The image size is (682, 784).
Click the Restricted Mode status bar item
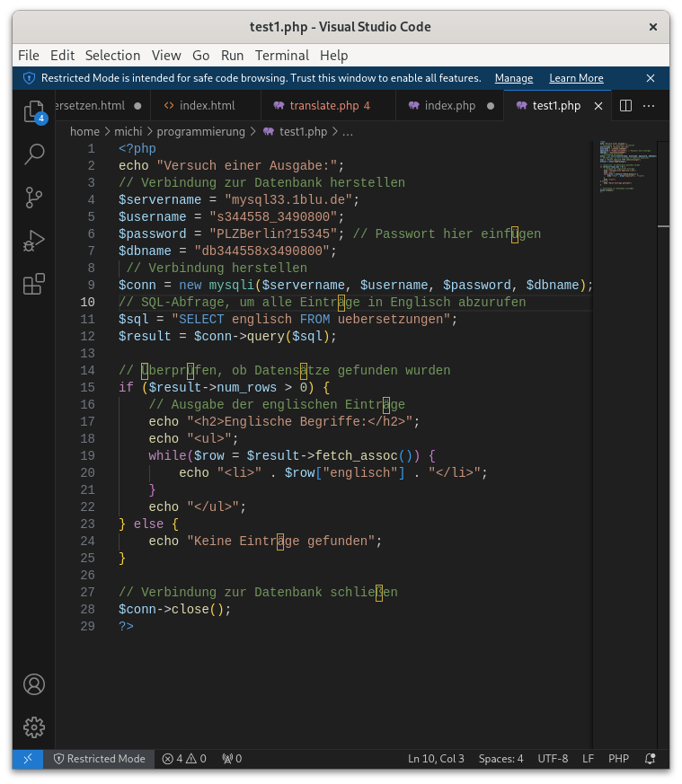click(x=99, y=759)
